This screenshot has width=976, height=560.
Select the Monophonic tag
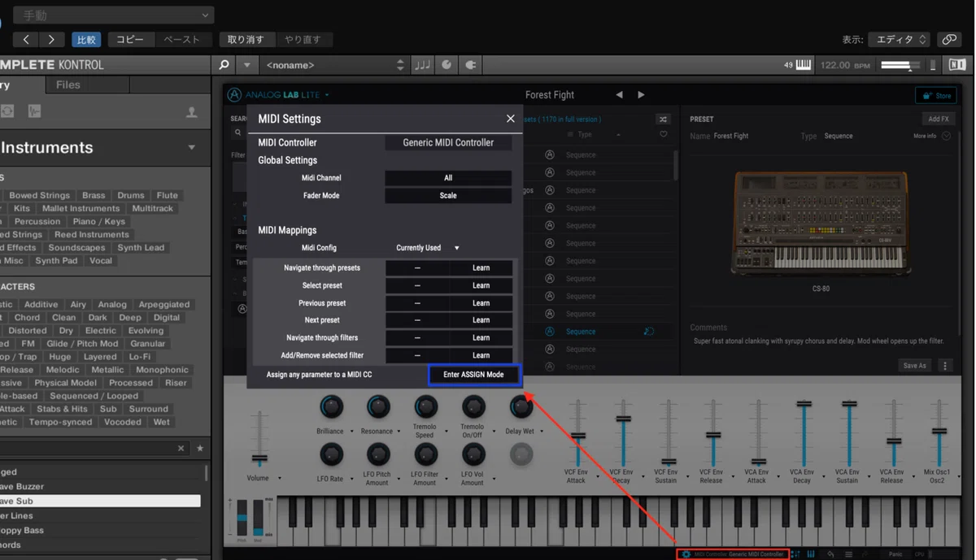click(x=163, y=370)
